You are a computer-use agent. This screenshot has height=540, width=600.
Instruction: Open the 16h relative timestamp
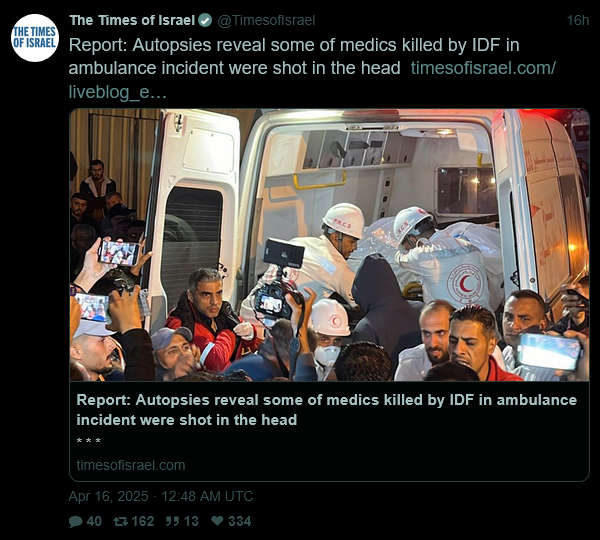click(578, 20)
